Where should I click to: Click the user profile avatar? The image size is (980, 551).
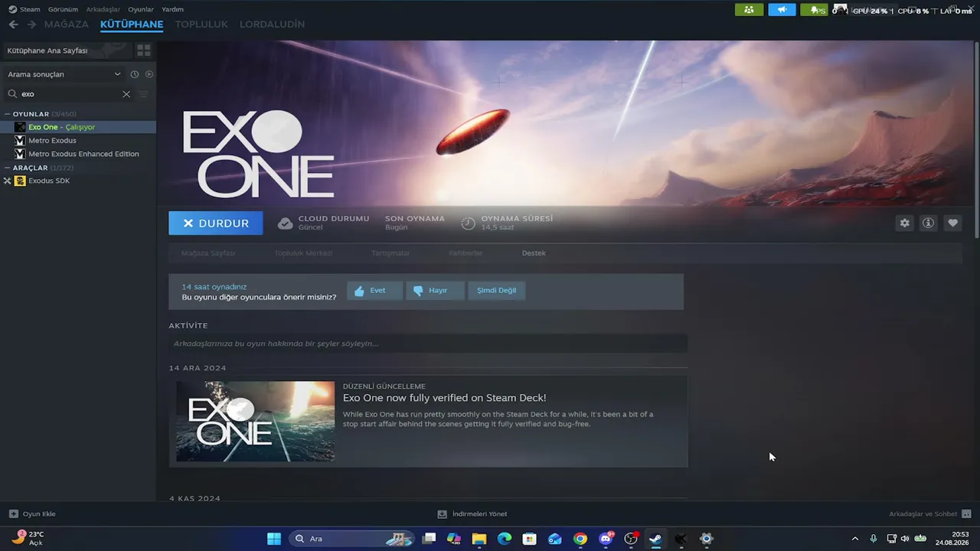[841, 10]
